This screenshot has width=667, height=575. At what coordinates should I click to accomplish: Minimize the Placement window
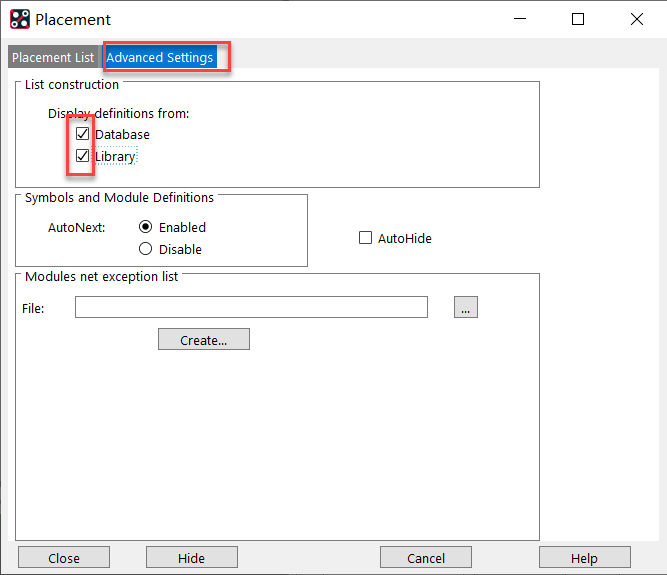[x=518, y=19]
